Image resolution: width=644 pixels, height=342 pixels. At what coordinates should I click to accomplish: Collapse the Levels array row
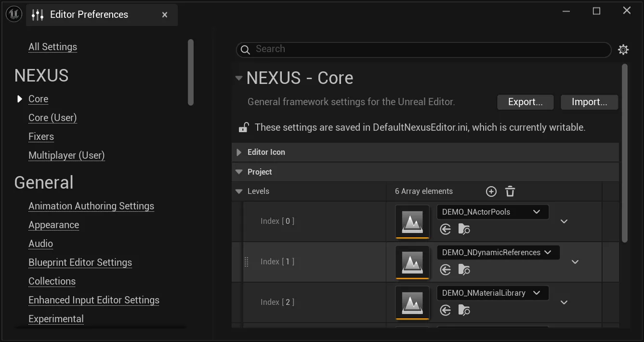[239, 191]
